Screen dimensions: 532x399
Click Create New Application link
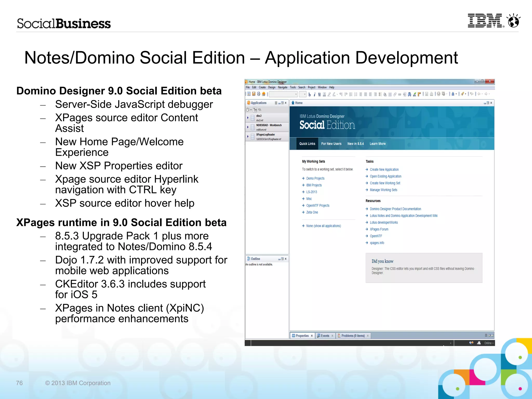pyautogui.click(x=384, y=170)
